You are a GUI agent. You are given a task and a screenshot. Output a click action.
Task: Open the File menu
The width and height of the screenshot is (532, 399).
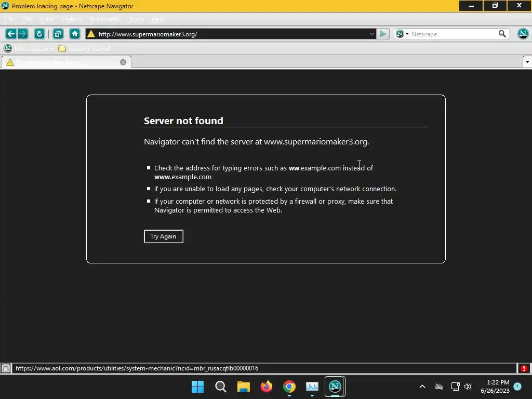[9, 19]
